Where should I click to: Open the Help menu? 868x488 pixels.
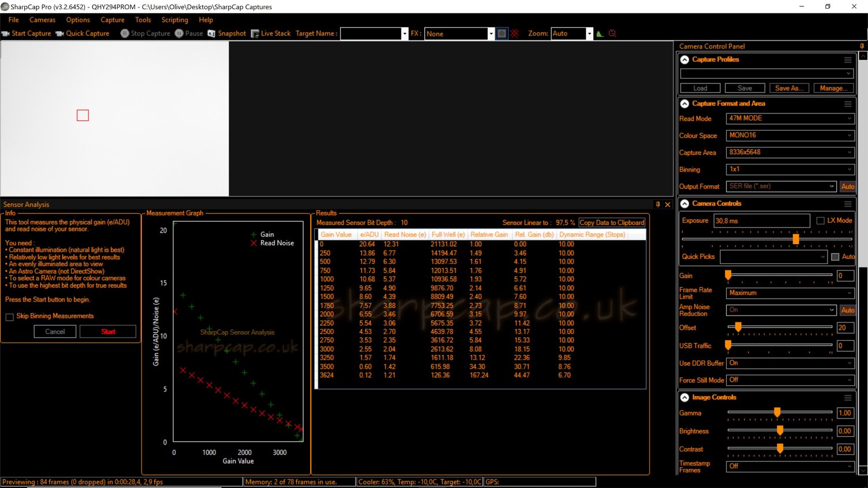[206, 20]
